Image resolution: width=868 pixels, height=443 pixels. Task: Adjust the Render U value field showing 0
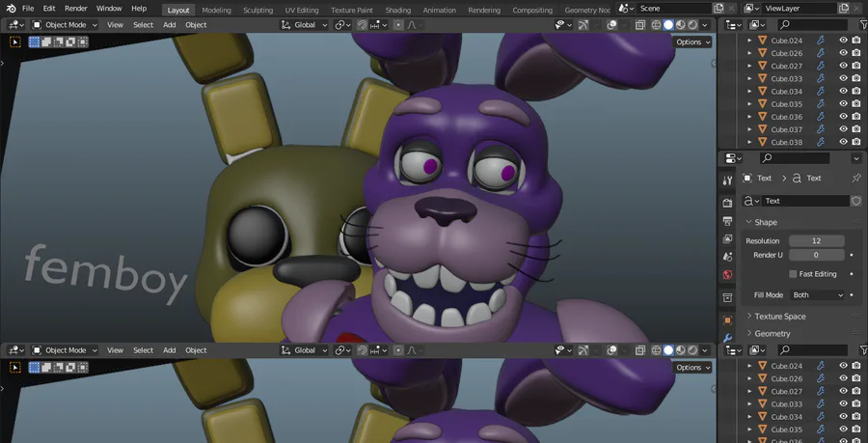[817, 255]
